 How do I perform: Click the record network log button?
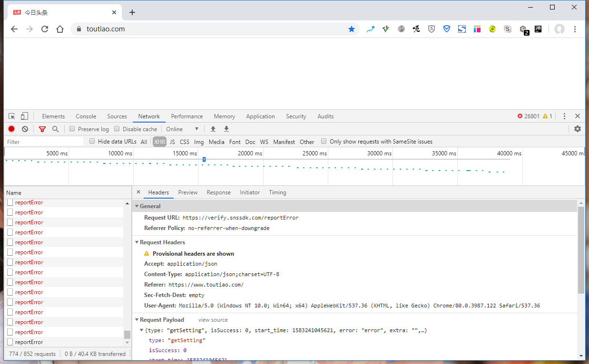[11, 129]
